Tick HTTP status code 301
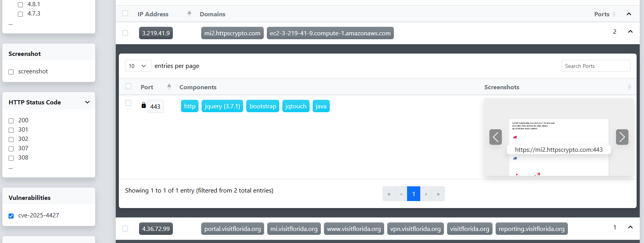The width and height of the screenshot is (644, 243). pyautogui.click(x=11, y=130)
